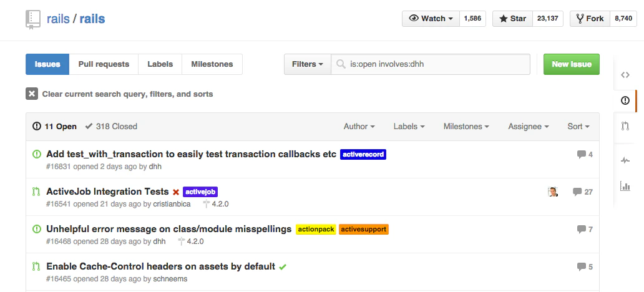Click the yellow actionpack label
644x292 pixels.
[316, 229]
